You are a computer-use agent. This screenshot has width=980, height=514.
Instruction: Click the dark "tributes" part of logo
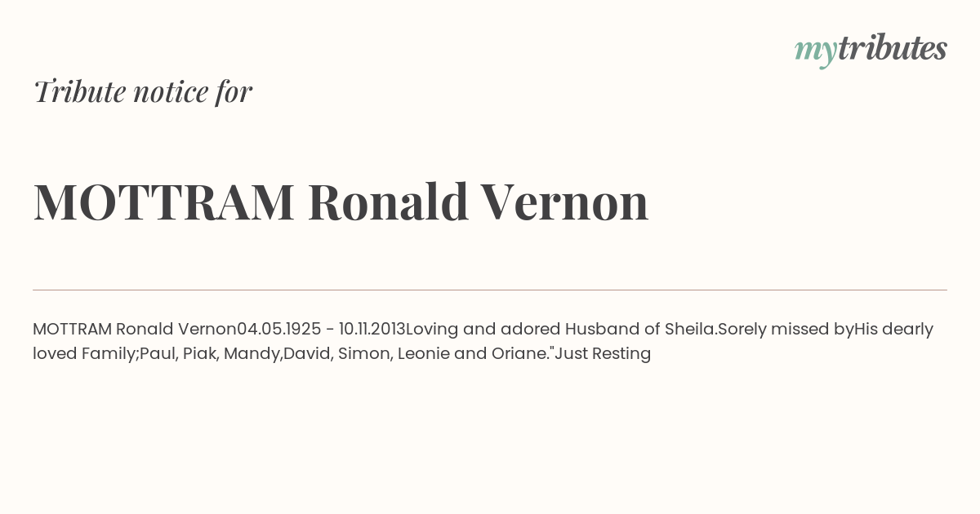[892, 48]
